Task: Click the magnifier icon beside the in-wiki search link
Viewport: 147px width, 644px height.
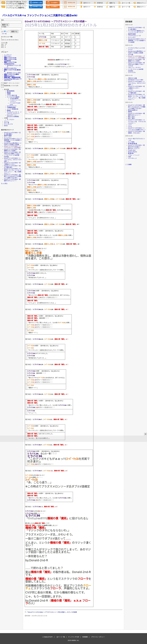Action: point(25,612)
